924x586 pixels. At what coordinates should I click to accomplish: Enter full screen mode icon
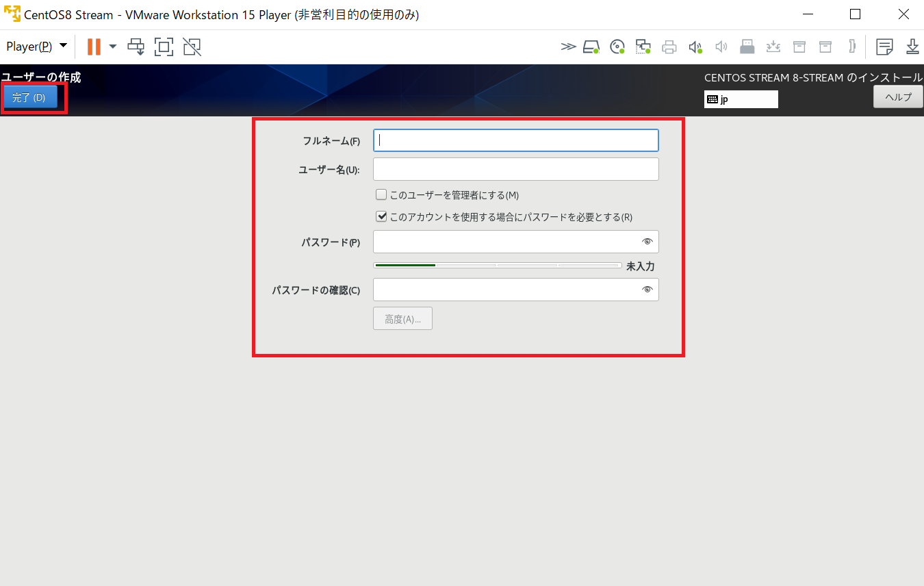(164, 47)
